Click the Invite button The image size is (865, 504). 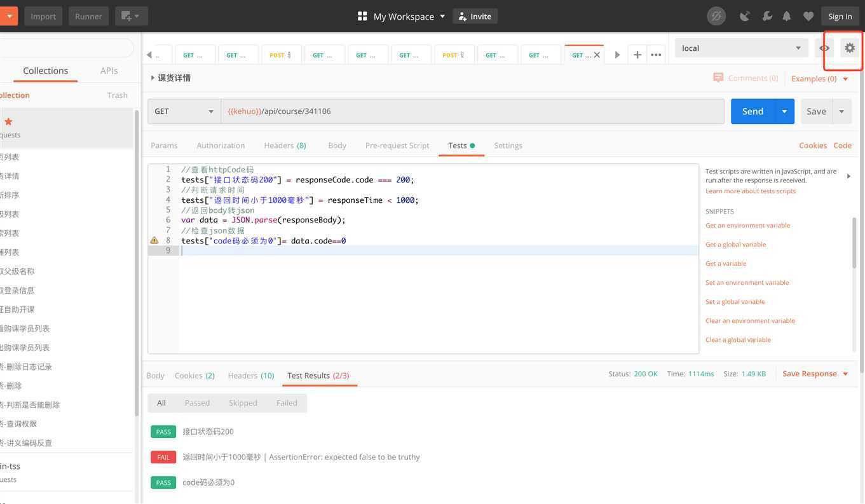tap(475, 16)
